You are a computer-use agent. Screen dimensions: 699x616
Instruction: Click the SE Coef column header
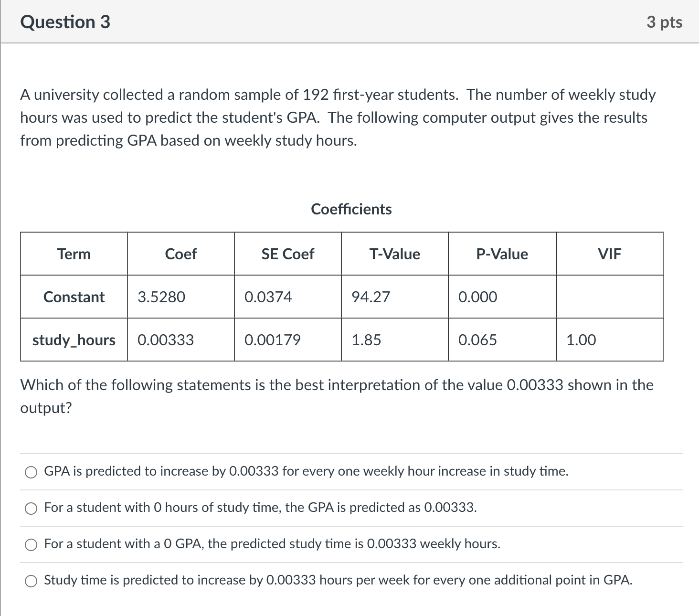click(x=287, y=254)
